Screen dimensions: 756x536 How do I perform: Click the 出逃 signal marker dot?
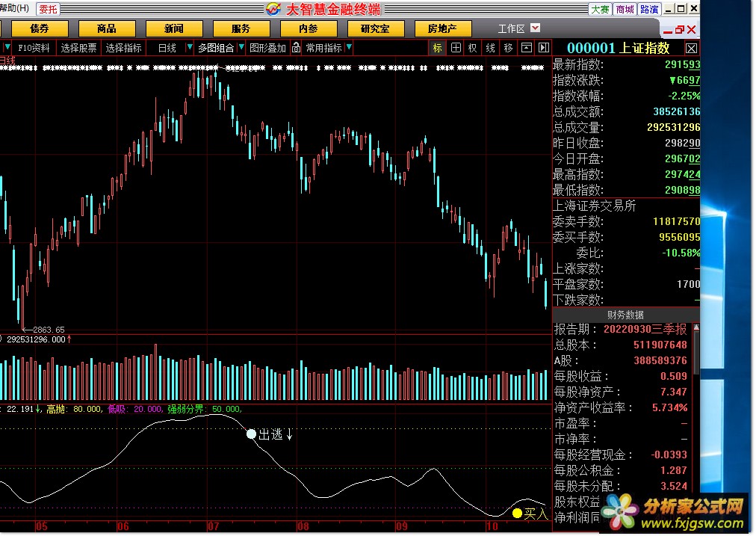251,434
